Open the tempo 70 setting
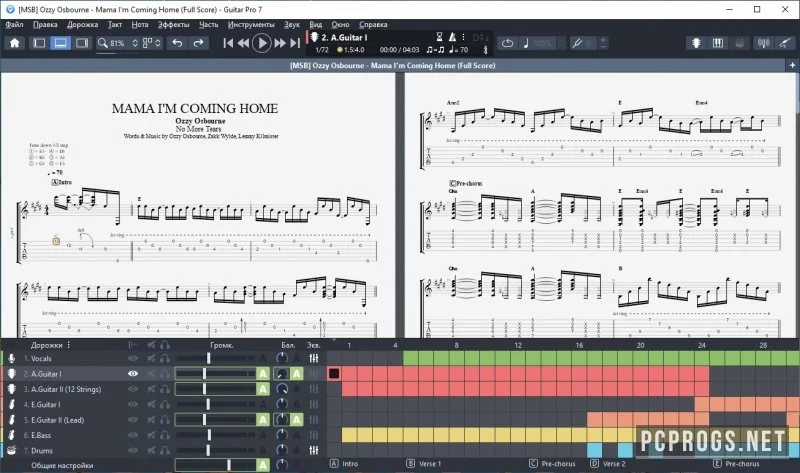 click(x=458, y=49)
